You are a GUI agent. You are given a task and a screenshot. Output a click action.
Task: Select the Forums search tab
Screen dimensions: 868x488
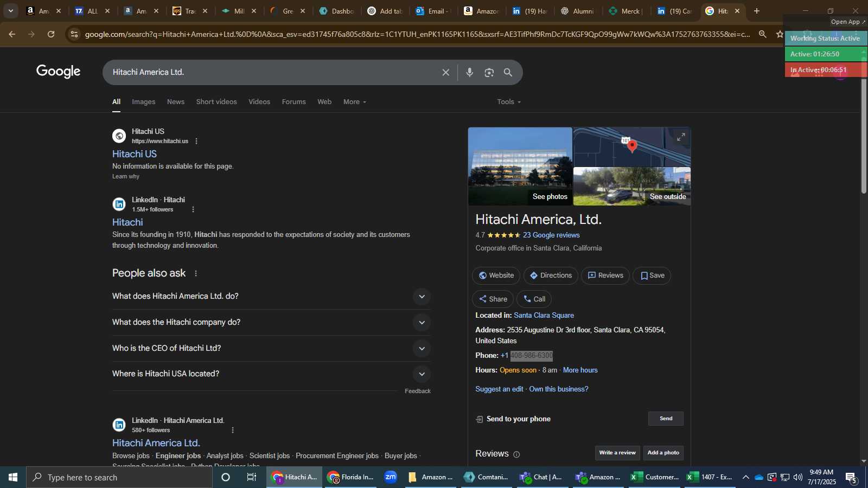293,102
